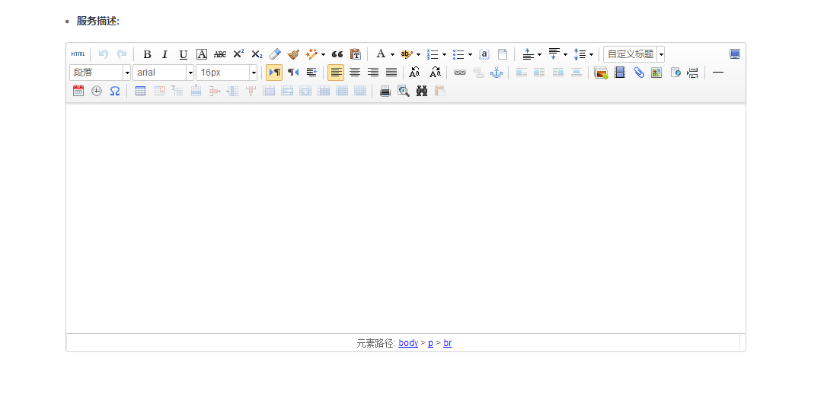Switch to HTML source view
The width and height of the screenshot is (824, 415).
pyautogui.click(x=78, y=54)
